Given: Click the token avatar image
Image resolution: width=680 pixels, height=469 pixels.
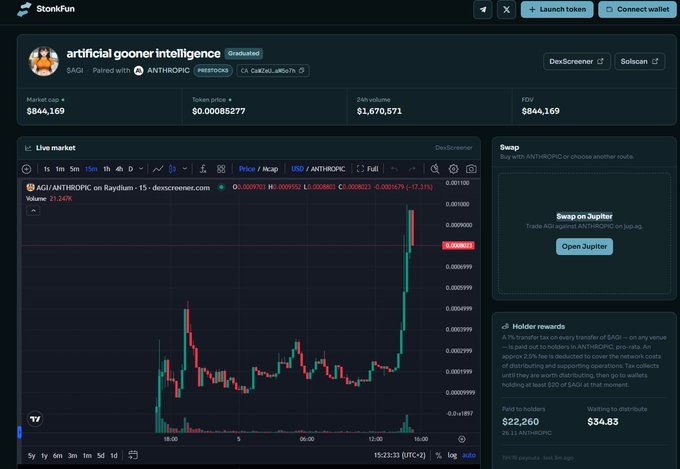Looking at the screenshot, I should 43,61.
